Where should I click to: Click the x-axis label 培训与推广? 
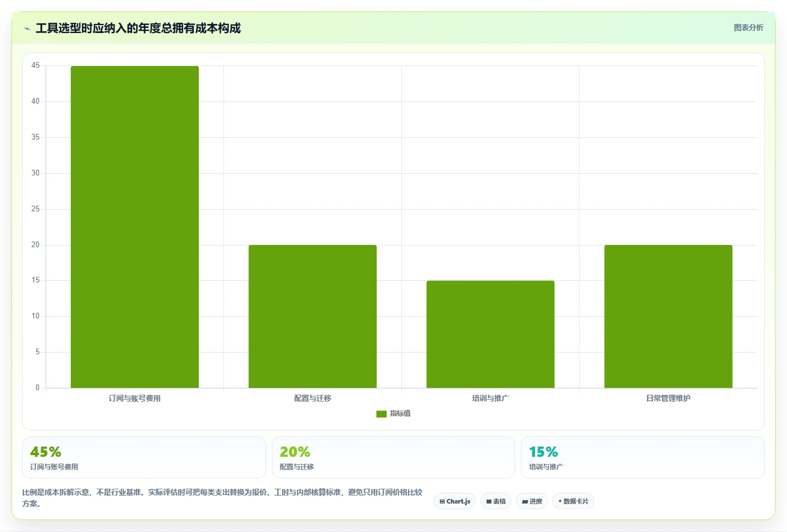(x=490, y=398)
